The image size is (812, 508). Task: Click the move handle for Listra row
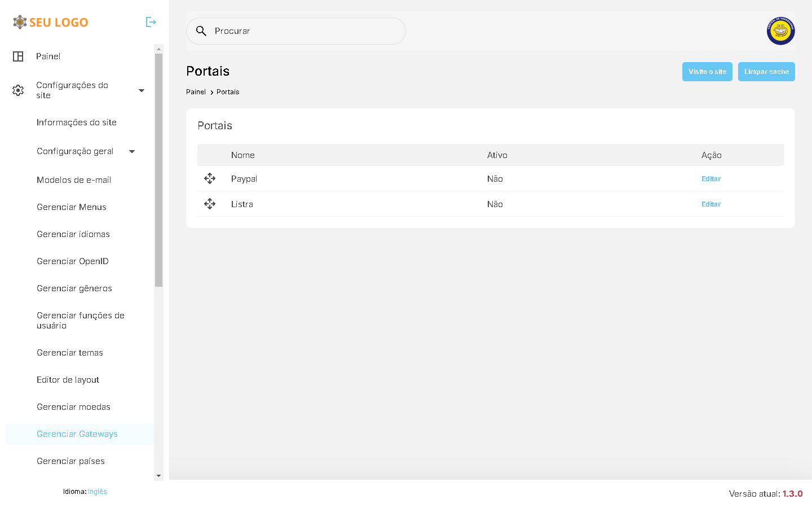point(210,204)
